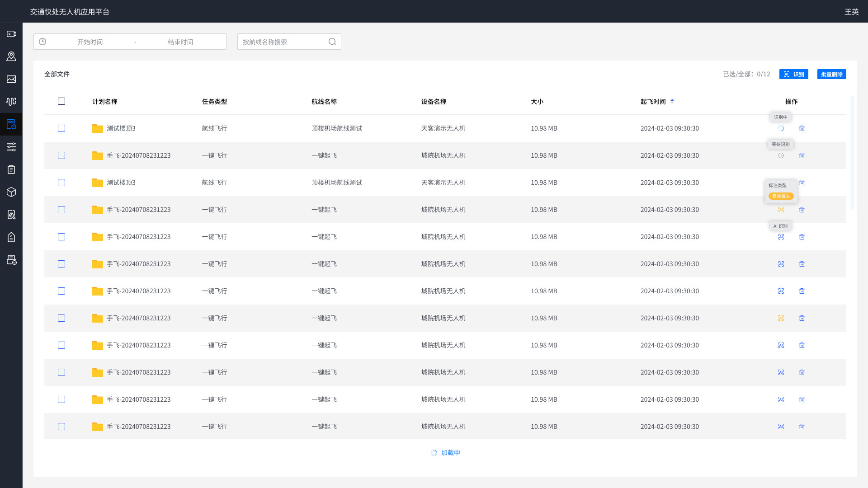Click AI recognition icon in last row
Screen dimensions: 868x488
(781, 427)
